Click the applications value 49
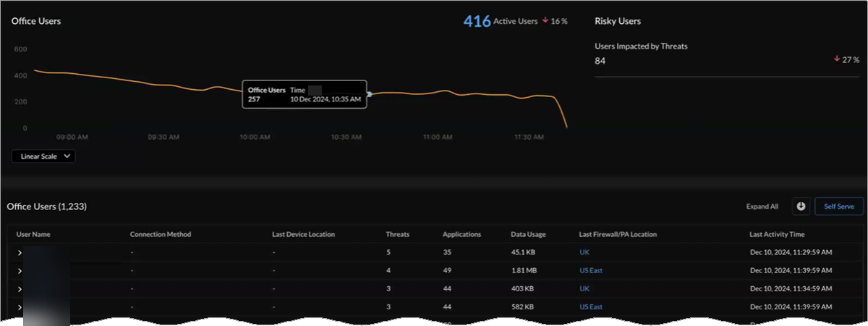The width and height of the screenshot is (868, 326). point(446,270)
